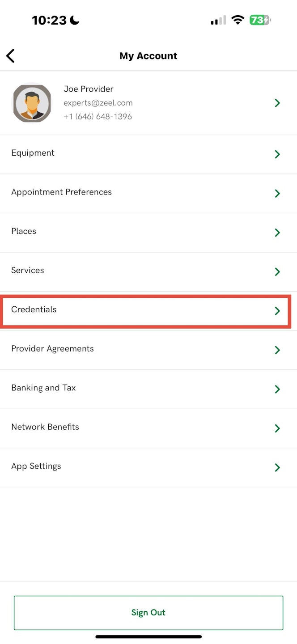Tap the Places row chevron arrow
This screenshot has height=644, width=297.
(277, 233)
